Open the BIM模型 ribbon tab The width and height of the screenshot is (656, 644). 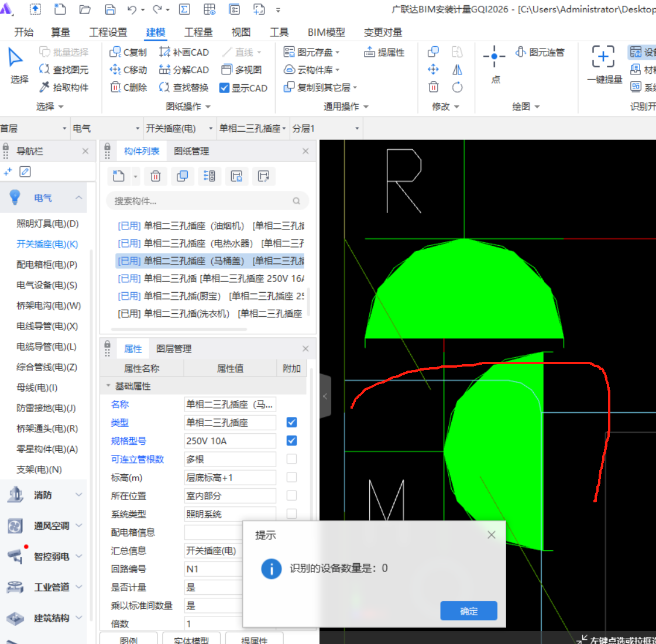[327, 32]
